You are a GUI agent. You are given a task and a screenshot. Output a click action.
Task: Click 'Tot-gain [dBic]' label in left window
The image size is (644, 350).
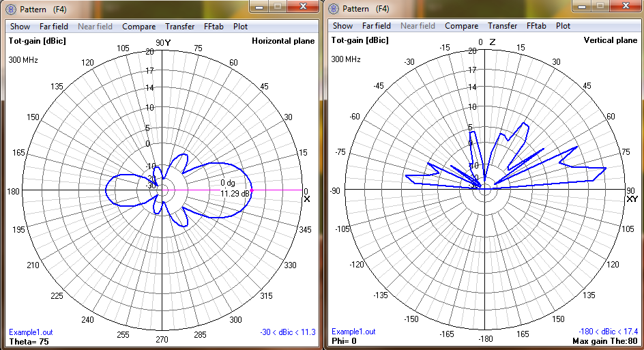(38, 41)
